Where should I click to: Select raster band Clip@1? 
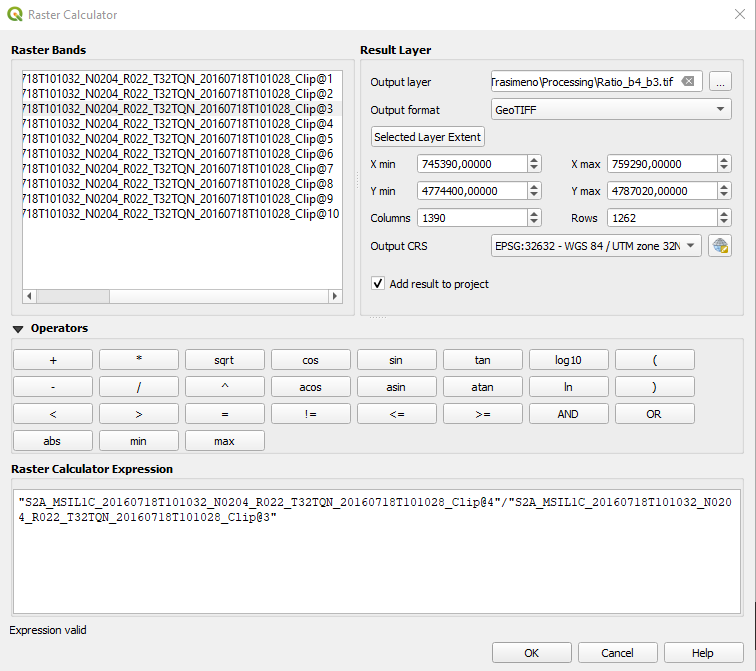182,79
